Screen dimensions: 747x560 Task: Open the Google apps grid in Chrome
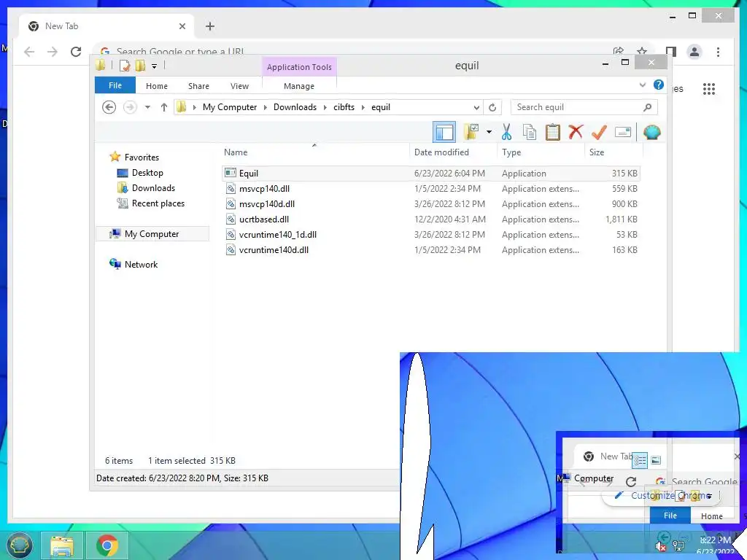[709, 88]
